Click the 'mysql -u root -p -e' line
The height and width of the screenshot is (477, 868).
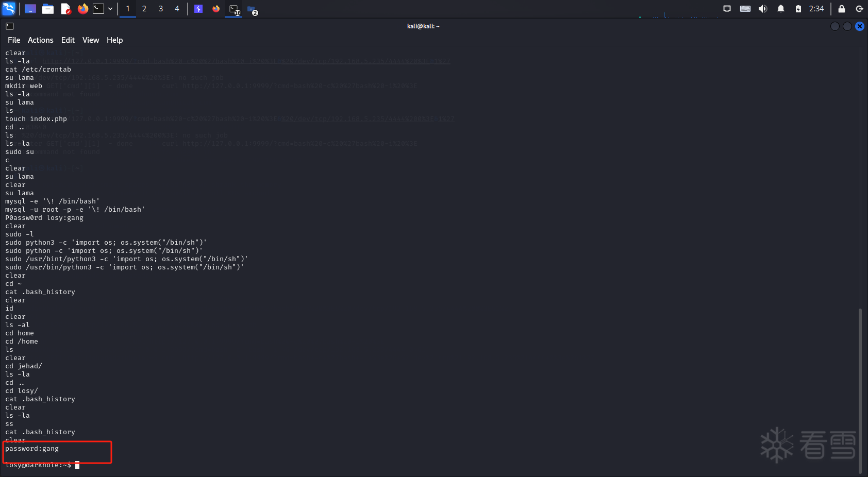click(75, 210)
